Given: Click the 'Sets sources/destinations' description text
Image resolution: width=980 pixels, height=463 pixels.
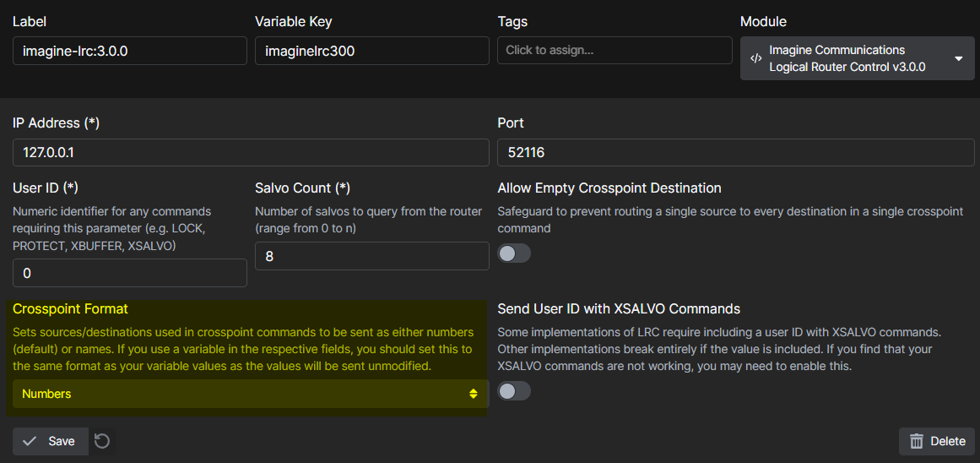Looking at the screenshot, I should [243, 348].
